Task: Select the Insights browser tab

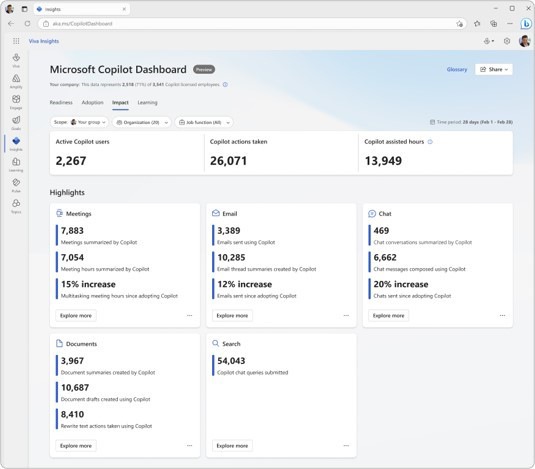Action: (x=81, y=9)
